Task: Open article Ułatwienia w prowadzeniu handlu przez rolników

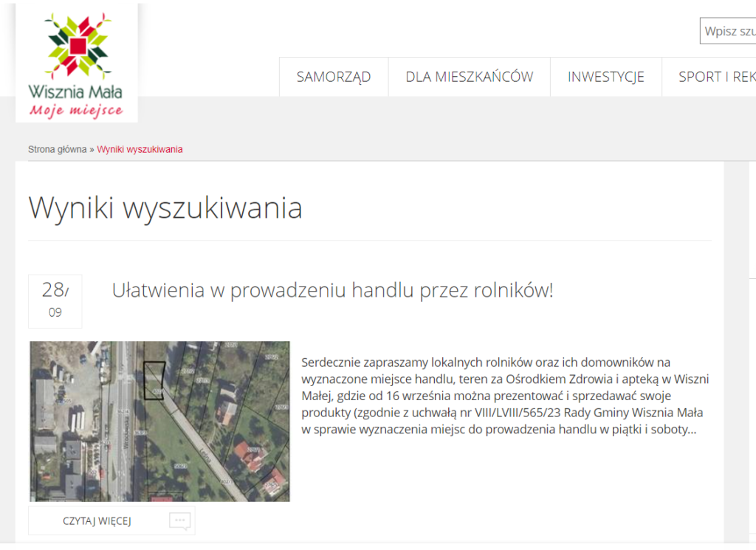Action: click(332, 290)
